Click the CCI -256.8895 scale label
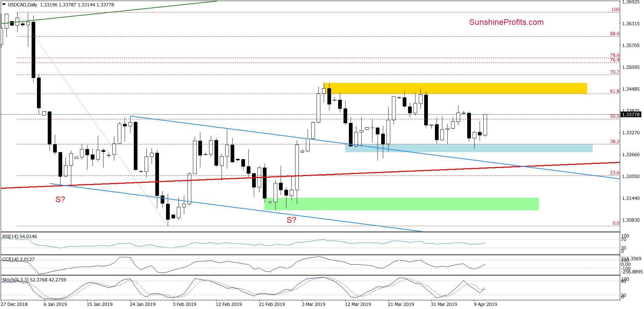The width and height of the screenshot is (644, 309). pyautogui.click(x=632, y=272)
